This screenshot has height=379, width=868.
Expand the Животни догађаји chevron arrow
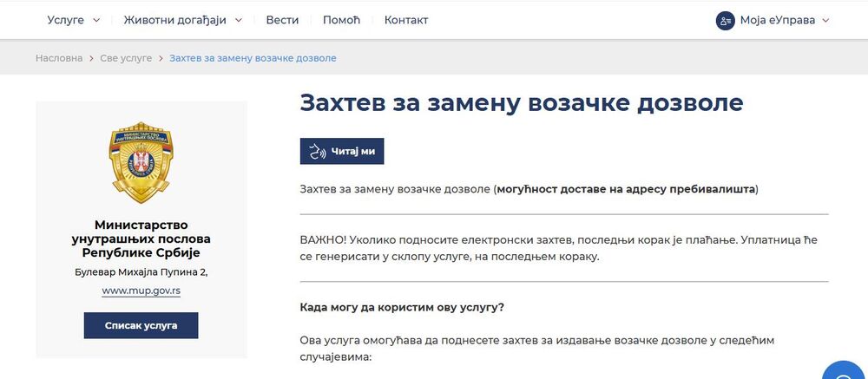[x=239, y=21]
